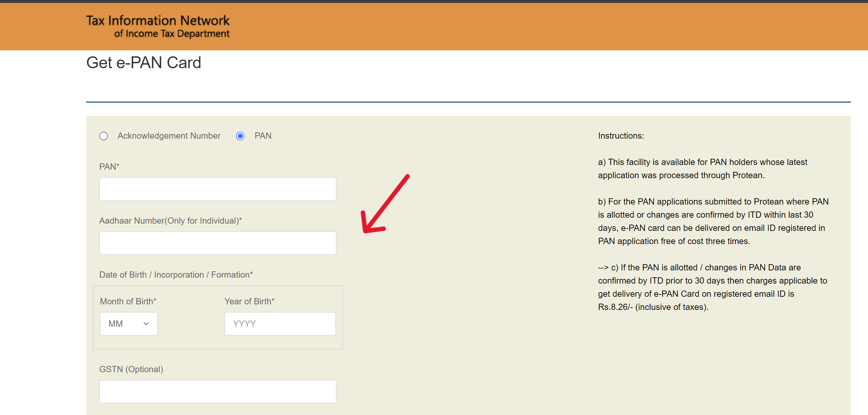The image size is (868, 415).
Task: Open the Month of Birth MM dropdown
Action: pos(129,323)
